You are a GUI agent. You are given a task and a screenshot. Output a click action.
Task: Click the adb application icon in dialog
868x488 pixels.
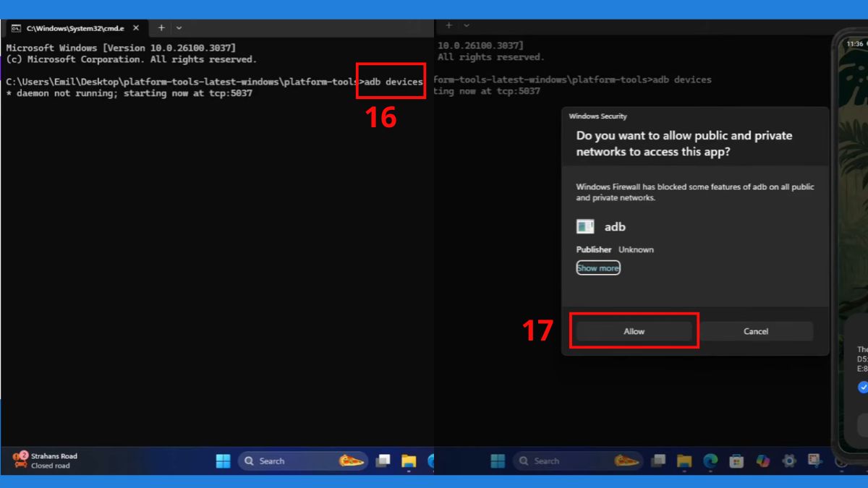[x=585, y=226]
